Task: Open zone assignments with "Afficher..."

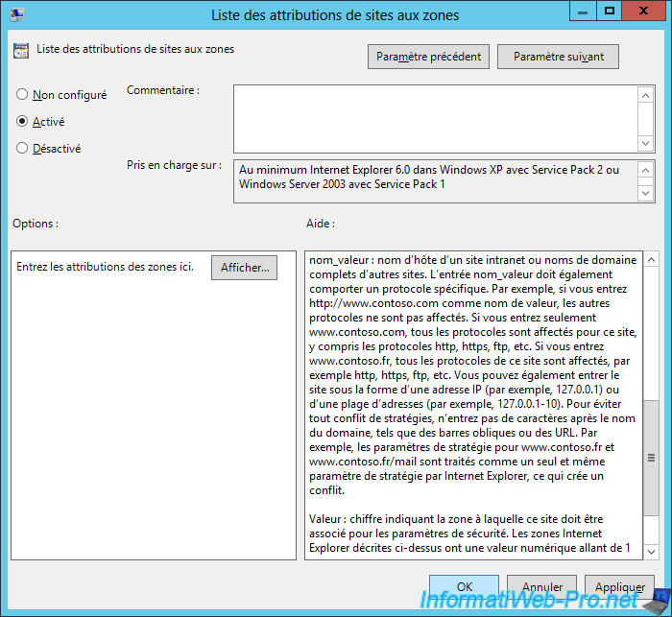Action: pyautogui.click(x=244, y=268)
